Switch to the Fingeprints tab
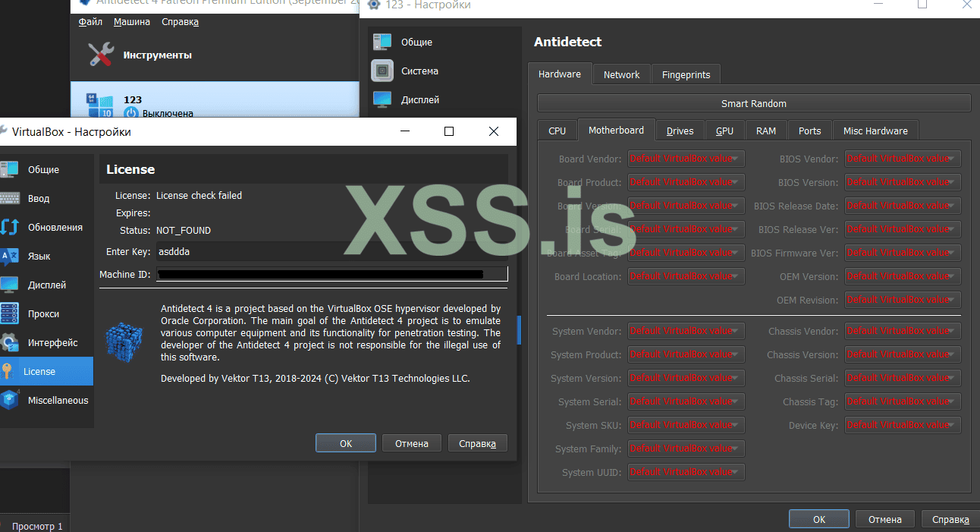The height and width of the screenshot is (532, 980). click(686, 74)
